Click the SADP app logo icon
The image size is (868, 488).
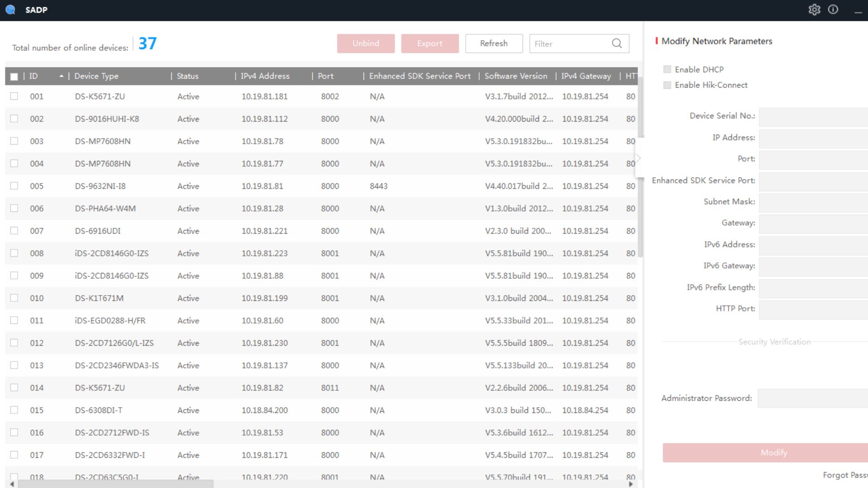10,9
